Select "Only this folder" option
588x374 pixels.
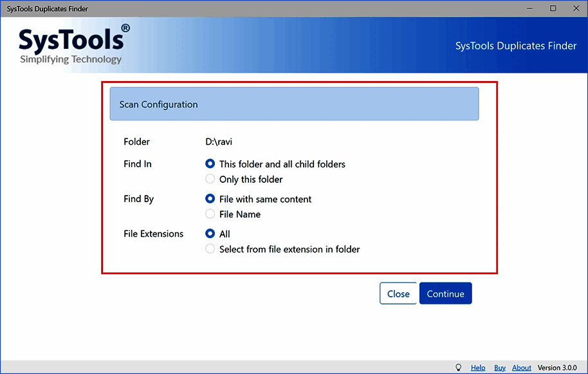click(210, 180)
